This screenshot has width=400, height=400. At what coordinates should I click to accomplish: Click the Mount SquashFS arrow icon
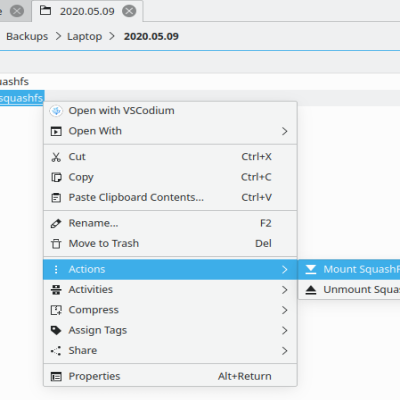tap(311, 269)
